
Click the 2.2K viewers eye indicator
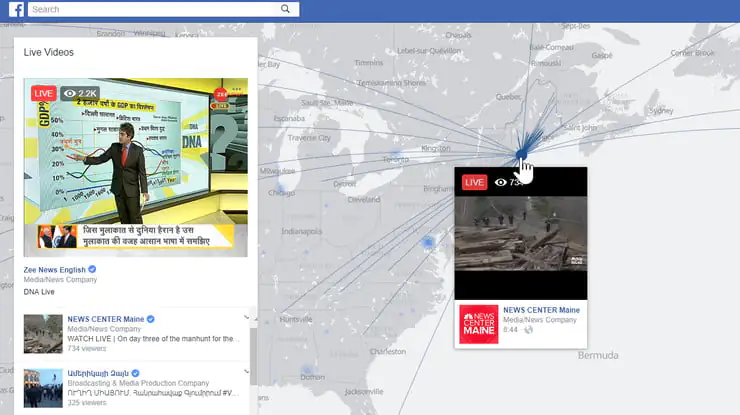point(80,93)
